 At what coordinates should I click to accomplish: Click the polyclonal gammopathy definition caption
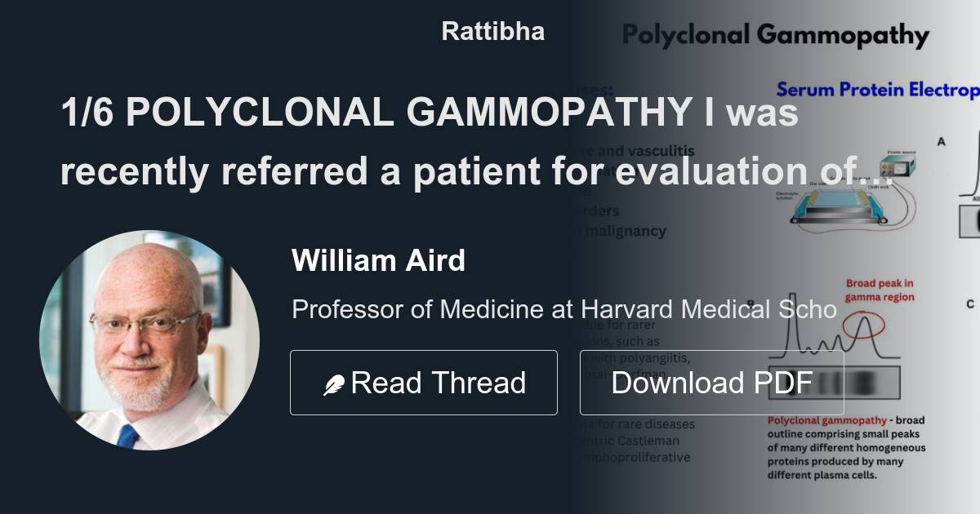(845, 447)
